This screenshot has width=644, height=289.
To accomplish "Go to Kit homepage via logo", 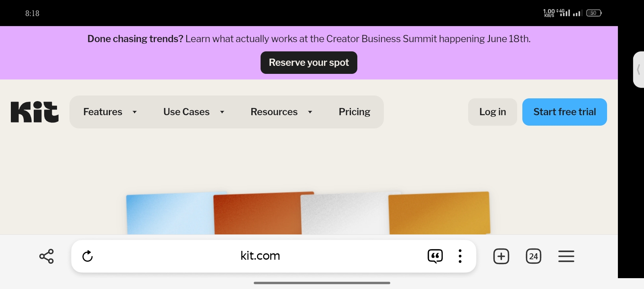I will click(x=35, y=112).
